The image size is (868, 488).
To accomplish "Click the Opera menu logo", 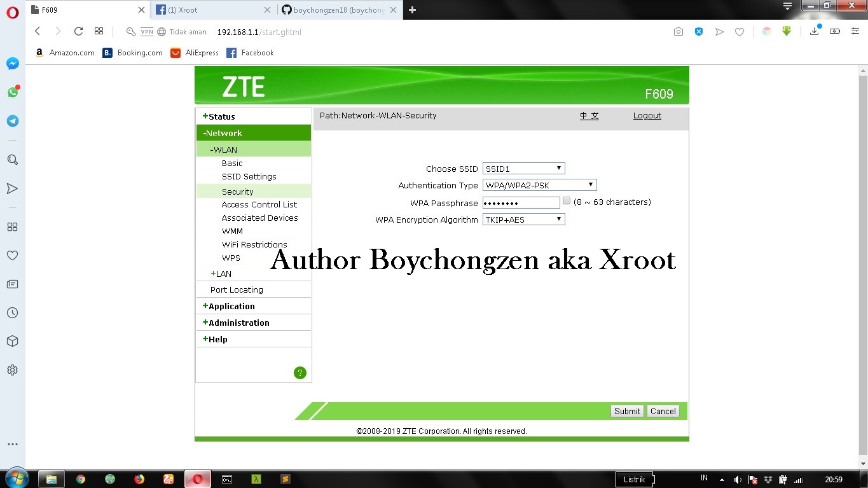I will pos(12,13).
